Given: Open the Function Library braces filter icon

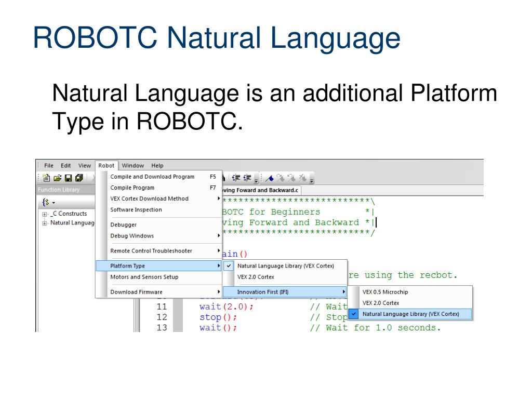Looking at the screenshot, I should 46,203.
